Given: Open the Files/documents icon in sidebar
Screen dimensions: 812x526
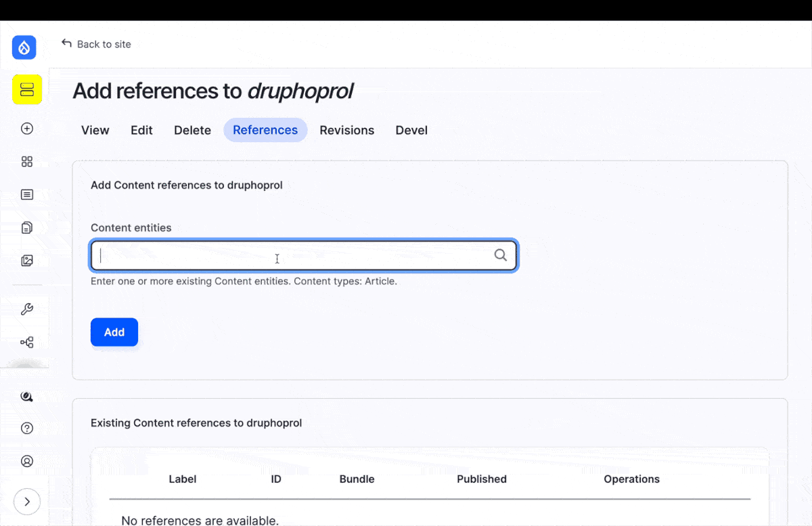Looking at the screenshot, I should 27,227.
